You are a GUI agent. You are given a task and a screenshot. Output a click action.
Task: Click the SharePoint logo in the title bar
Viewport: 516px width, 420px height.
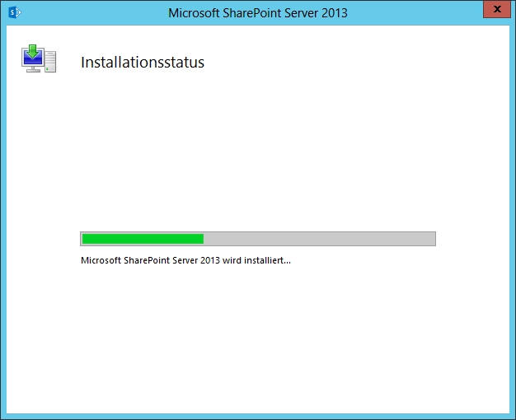(x=13, y=12)
